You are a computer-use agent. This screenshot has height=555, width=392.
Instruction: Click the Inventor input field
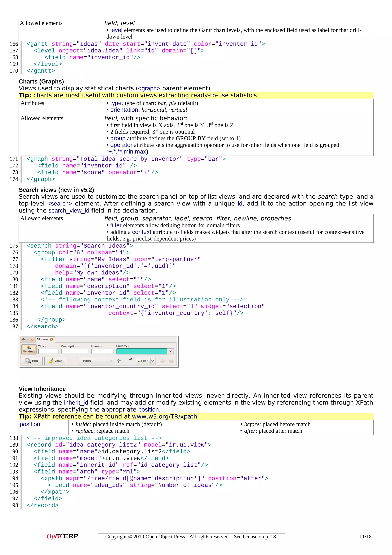102,351
